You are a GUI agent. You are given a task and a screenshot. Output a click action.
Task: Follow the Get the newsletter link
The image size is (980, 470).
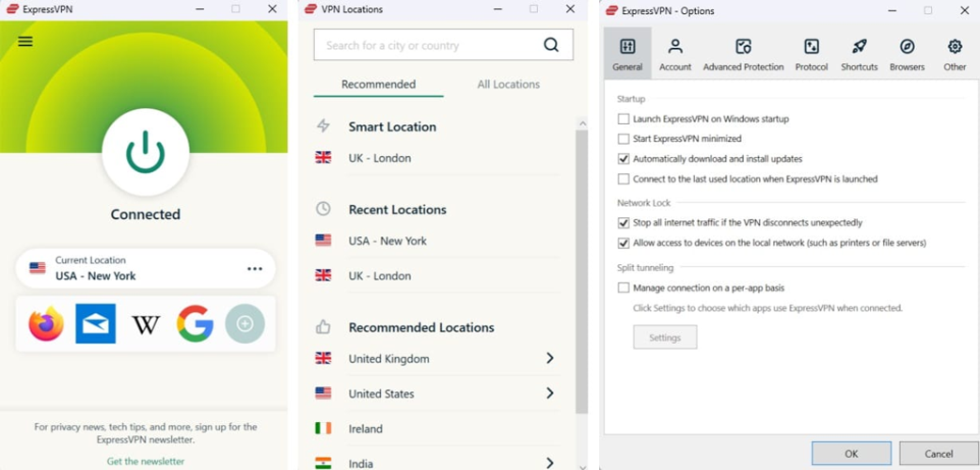(146, 462)
